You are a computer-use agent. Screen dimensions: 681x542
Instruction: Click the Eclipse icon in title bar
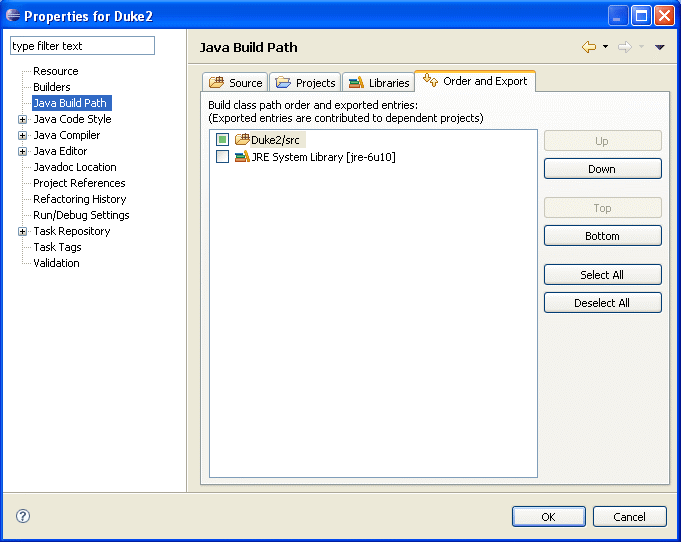13,16
